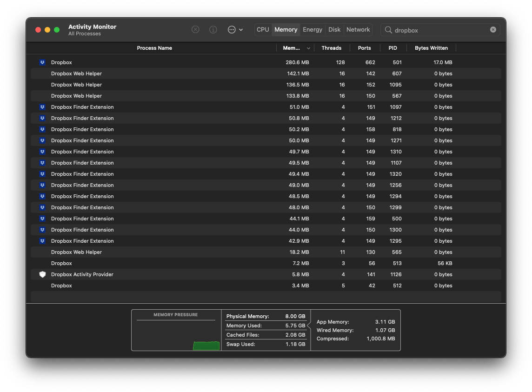Click the 17.0 MB bytes written value
532x392 pixels.
click(x=443, y=62)
